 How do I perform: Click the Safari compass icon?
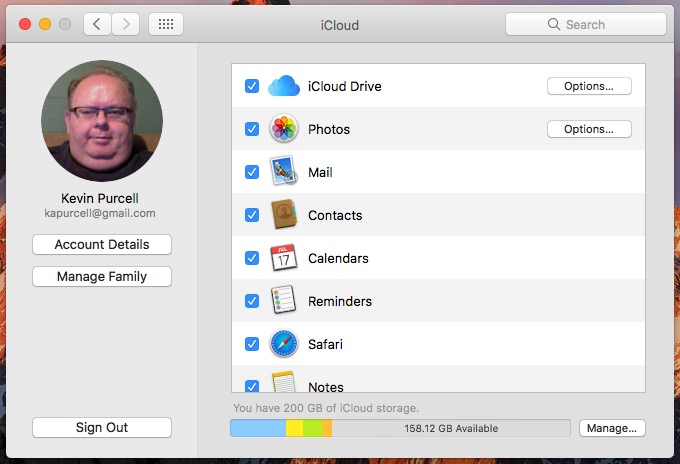[x=284, y=343]
